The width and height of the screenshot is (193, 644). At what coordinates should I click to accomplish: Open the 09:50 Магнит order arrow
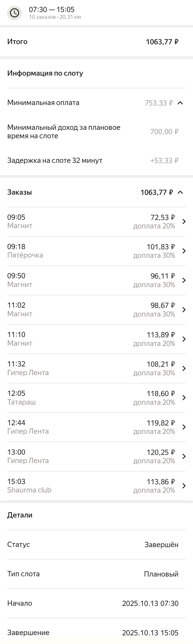point(184,280)
